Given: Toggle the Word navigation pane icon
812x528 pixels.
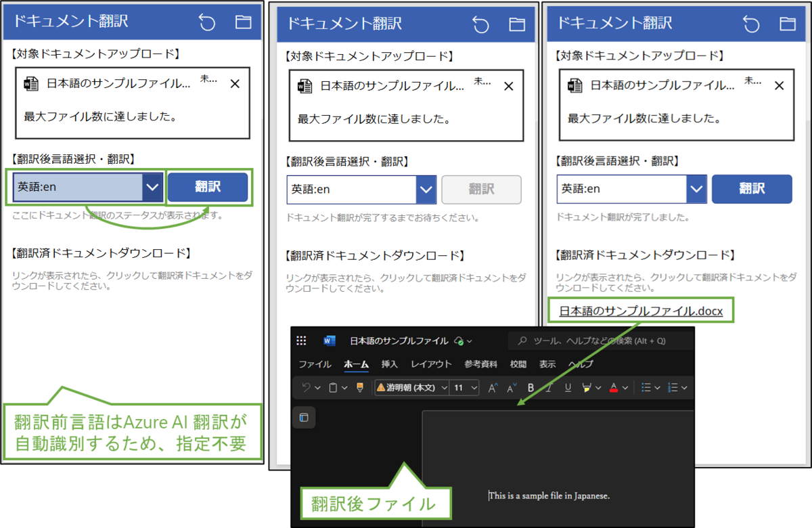Looking at the screenshot, I should pos(304,418).
